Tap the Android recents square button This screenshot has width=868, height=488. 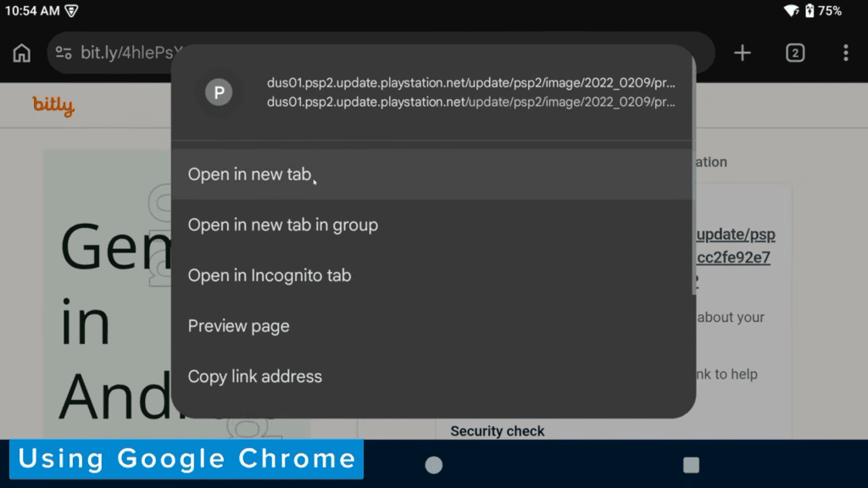click(x=691, y=465)
